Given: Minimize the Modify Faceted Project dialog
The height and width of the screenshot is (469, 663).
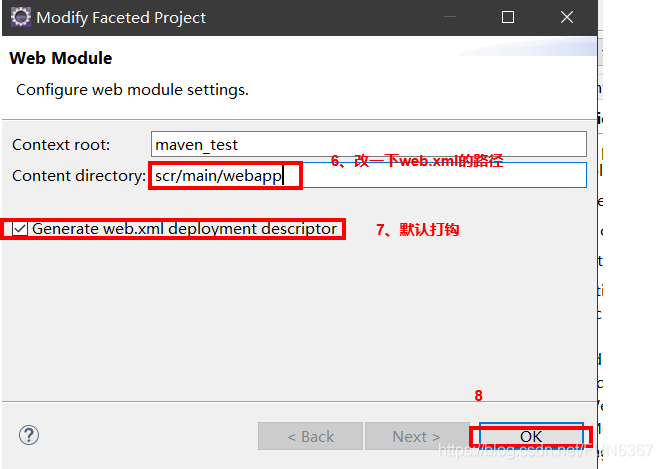Looking at the screenshot, I should tap(450, 17).
